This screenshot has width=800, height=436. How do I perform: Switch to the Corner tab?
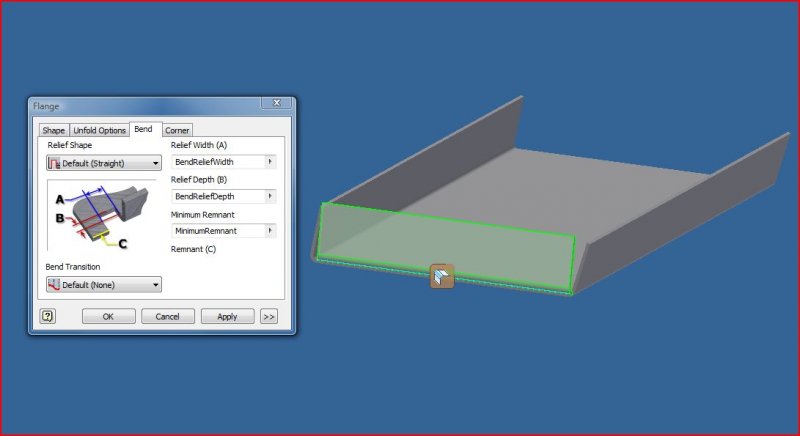177,131
